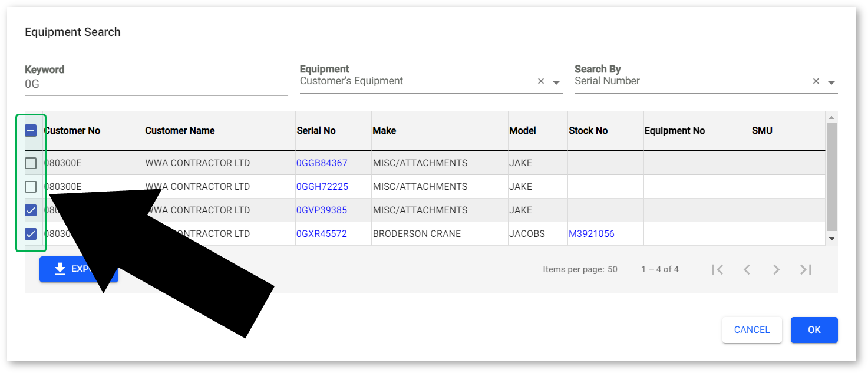The width and height of the screenshot is (868, 373).
Task: Toggle the select-all header checkbox
Action: pyautogui.click(x=31, y=131)
